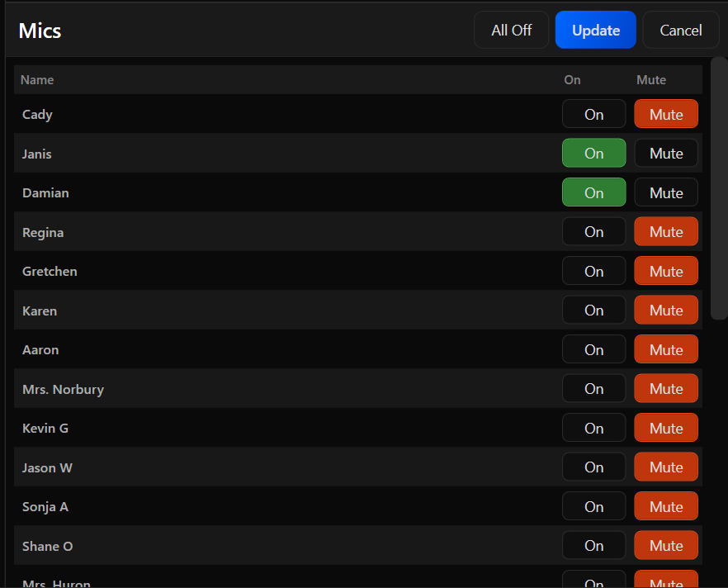Mute Janis's microphone
The image size is (728, 588).
665,154
